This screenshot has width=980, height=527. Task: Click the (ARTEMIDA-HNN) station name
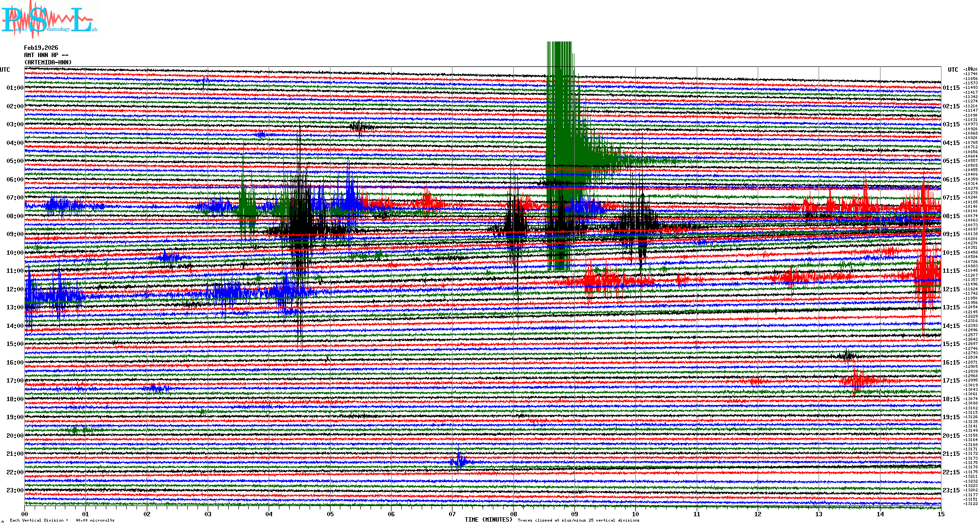[x=48, y=62]
